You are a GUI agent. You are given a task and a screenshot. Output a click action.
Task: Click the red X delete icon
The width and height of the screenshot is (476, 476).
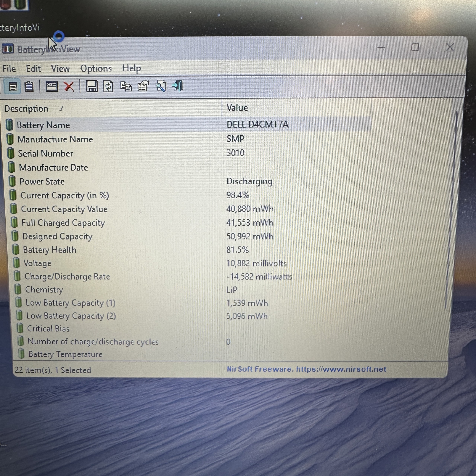point(69,87)
